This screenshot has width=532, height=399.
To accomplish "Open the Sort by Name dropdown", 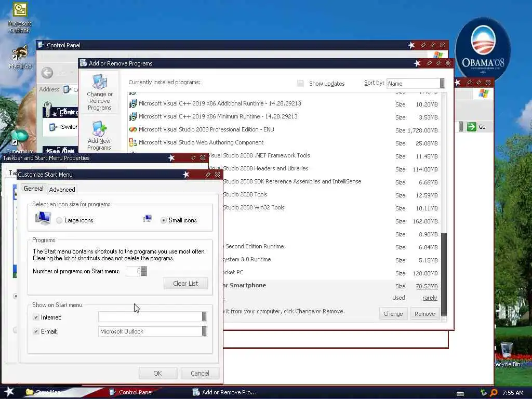I will (x=442, y=84).
